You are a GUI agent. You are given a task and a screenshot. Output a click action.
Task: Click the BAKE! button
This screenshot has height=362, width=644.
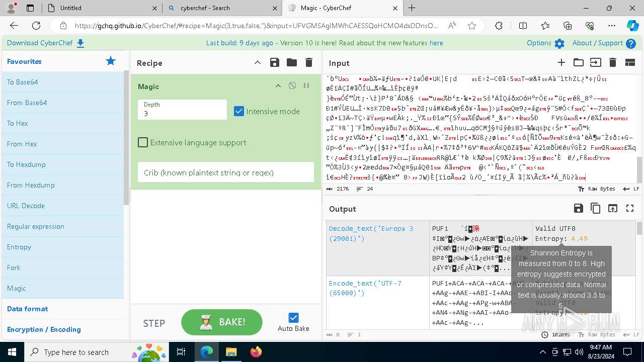(x=222, y=322)
